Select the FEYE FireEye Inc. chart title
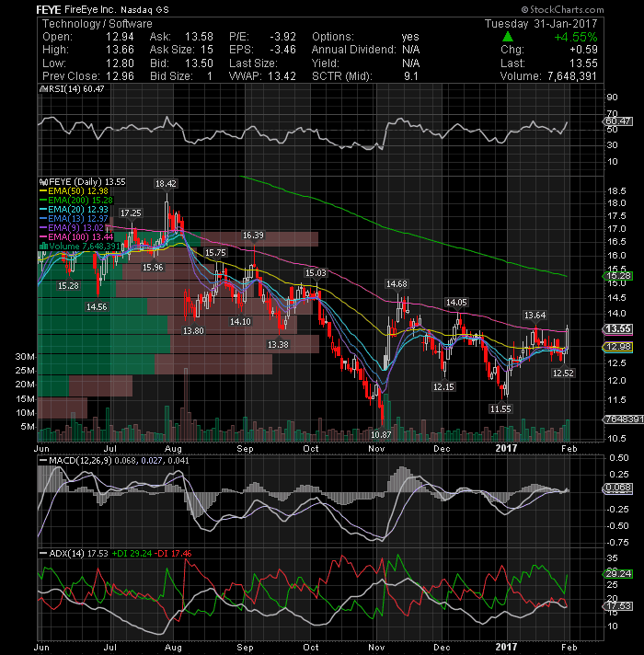The image size is (644, 655). tap(102, 9)
